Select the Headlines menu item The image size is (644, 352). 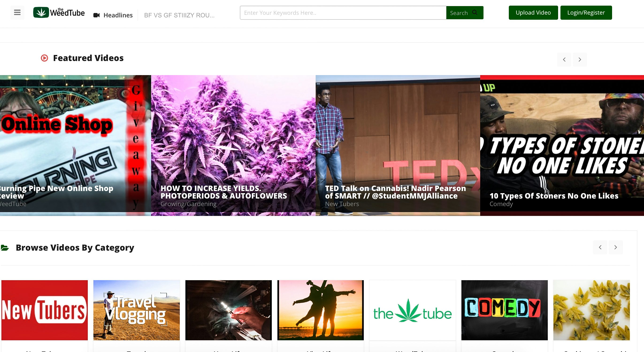click(x=118, y=15)
